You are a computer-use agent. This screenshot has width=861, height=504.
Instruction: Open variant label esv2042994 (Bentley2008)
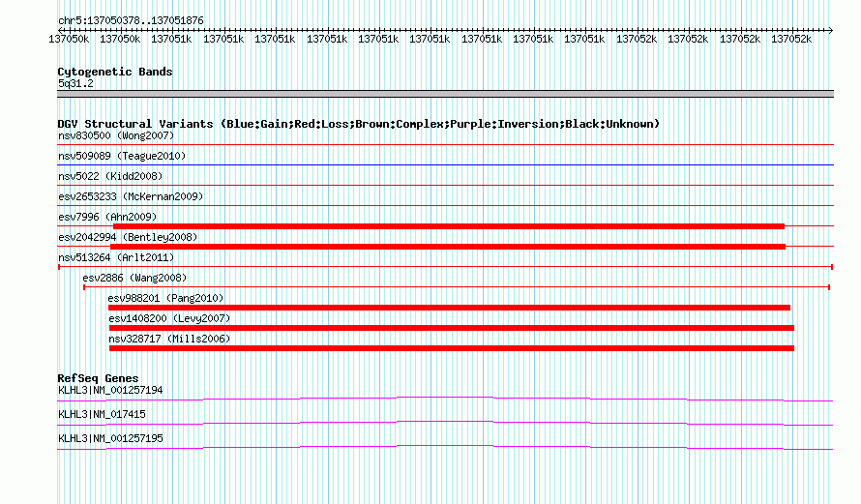point(128,237)
